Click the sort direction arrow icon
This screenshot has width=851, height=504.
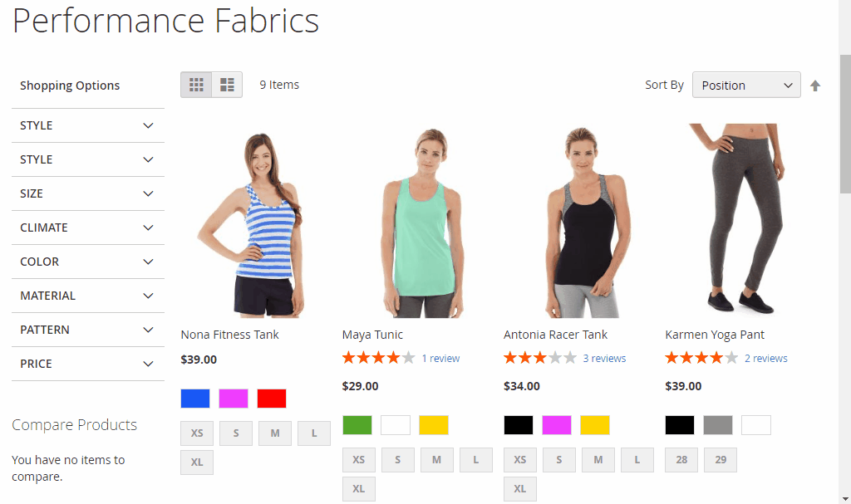(x=815, y=86)
